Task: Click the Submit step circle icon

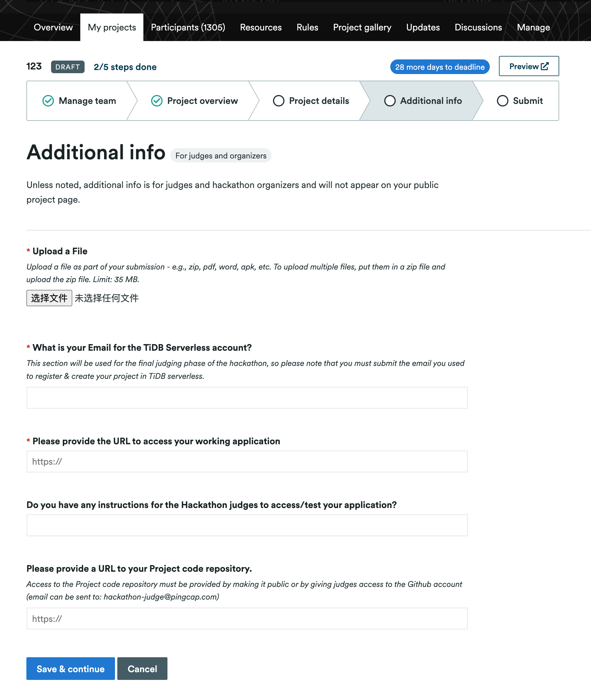Action: [x=502, y=100]
